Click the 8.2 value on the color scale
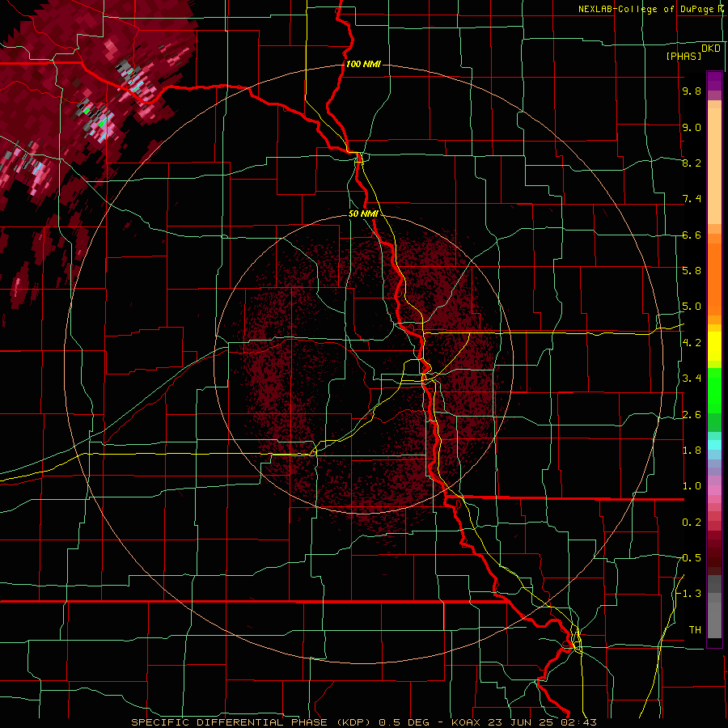The width and height of the screenshot is (728, 728). [x=692, y=163]
